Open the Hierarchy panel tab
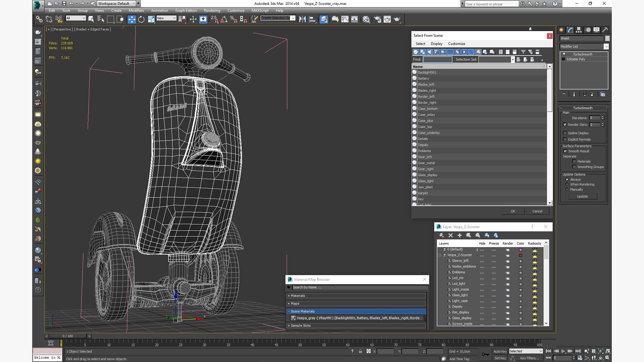Viewport: 644px width, 362px height. 579,30
